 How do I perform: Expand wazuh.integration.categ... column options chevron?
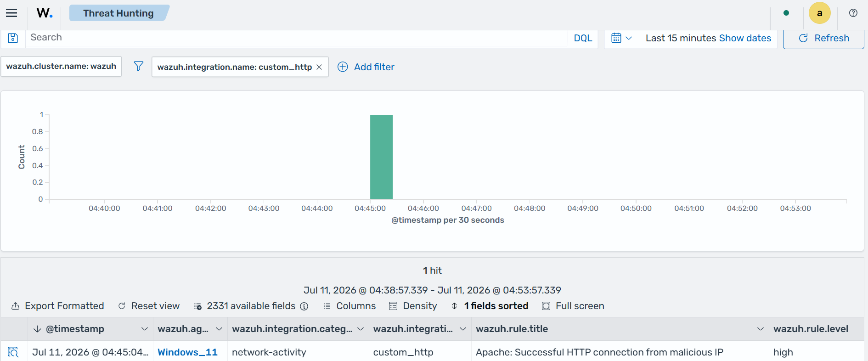[361, 329]
